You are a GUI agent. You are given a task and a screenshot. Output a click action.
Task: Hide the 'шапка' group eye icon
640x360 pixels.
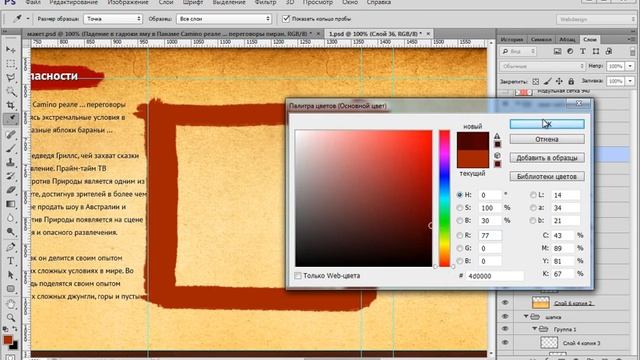(x=505, y=316)
